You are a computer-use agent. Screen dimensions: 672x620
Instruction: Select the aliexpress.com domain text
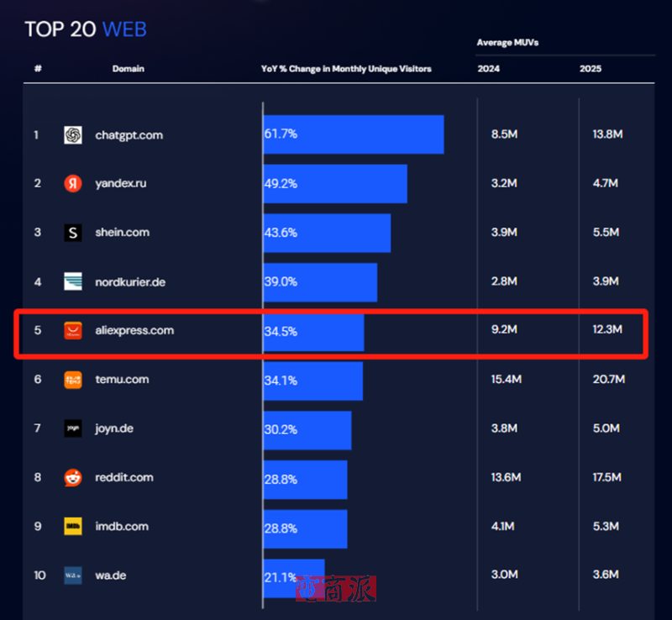pyautogui.click(x=134, y=330)
